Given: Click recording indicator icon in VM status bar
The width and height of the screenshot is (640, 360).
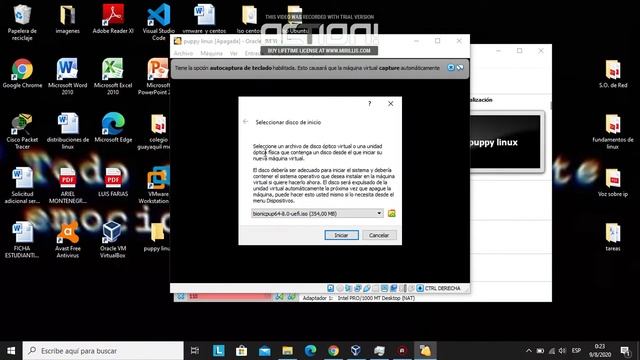Looking at the screenshot, I should pos(393,289).
